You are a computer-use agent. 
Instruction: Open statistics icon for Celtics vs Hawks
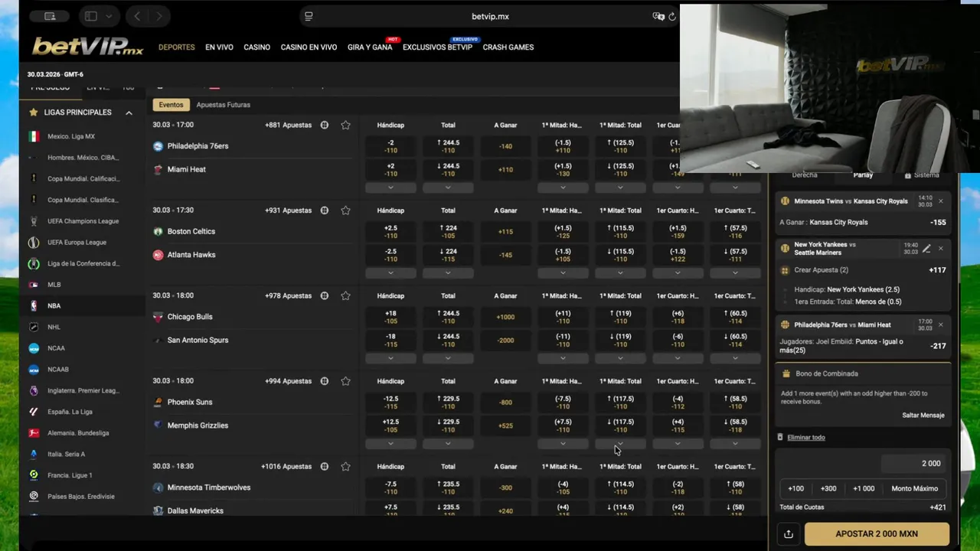pyautogui.click(x=325, y=210)
